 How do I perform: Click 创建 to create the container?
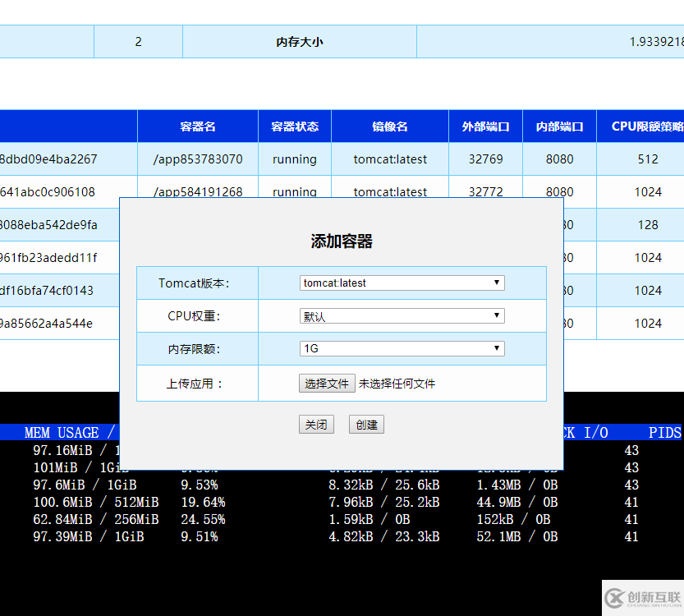[x=366, y=425]
